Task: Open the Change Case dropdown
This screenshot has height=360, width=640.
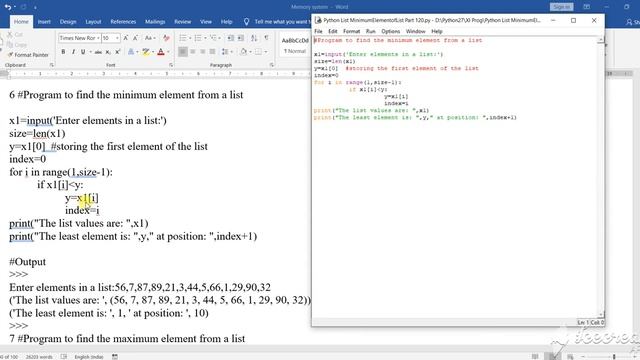Action: (149, 38)
